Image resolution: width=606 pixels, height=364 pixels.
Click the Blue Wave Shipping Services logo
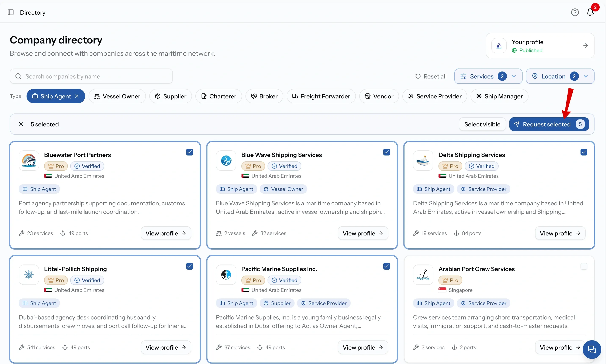(x=226, y=161)
